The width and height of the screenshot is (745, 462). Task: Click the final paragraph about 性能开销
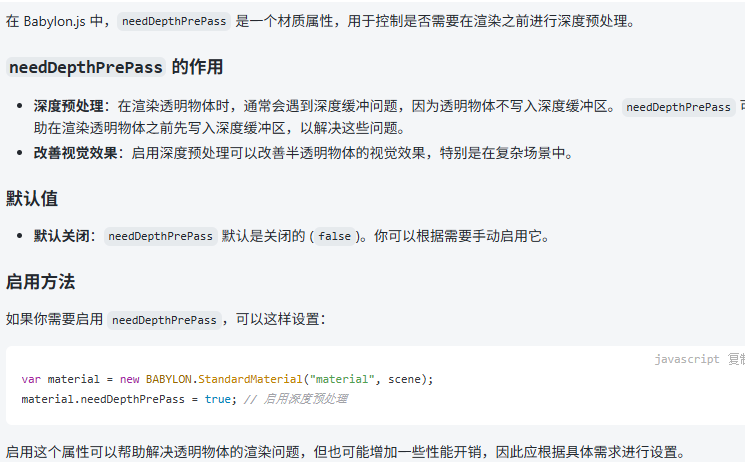[346, 452]
